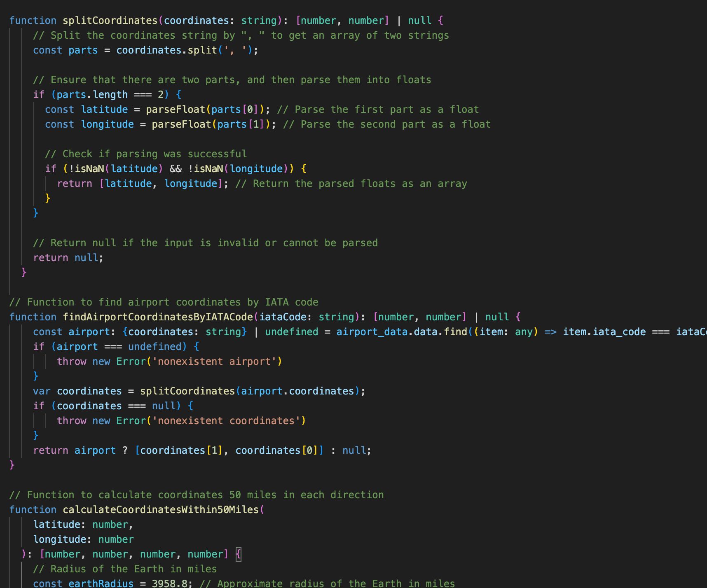Click the 'return null;' statement

[68, 258]
